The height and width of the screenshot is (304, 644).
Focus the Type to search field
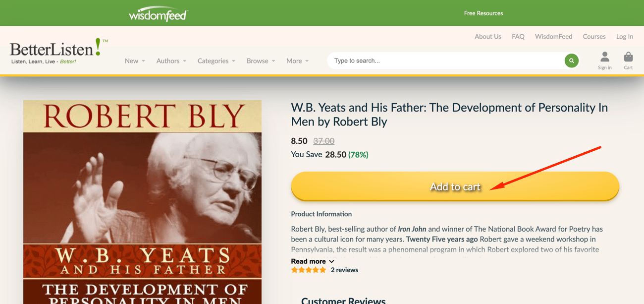click(446, 61)
